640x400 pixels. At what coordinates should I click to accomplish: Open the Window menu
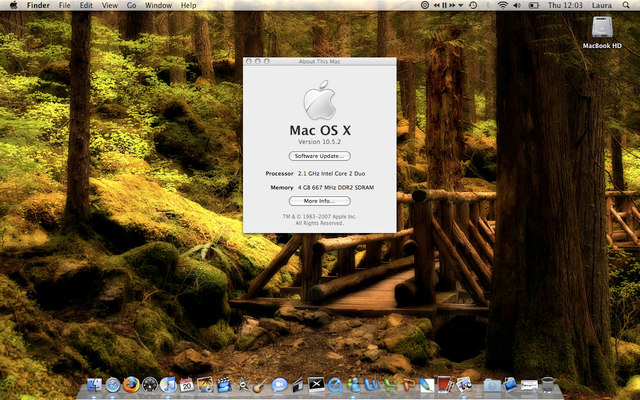coord(158,6)
